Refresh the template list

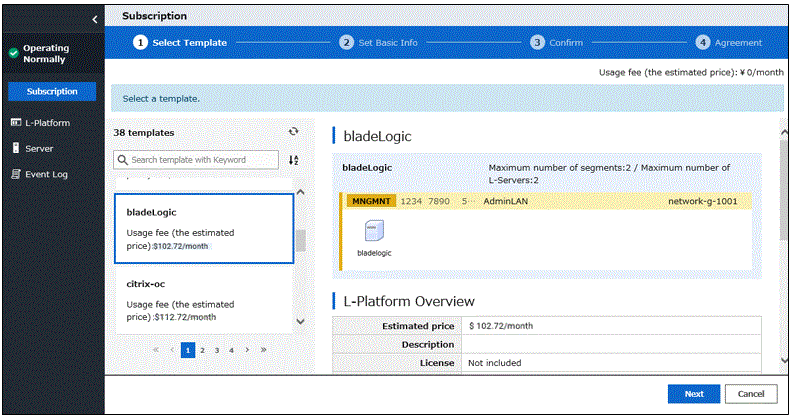(x=293, y=132)
